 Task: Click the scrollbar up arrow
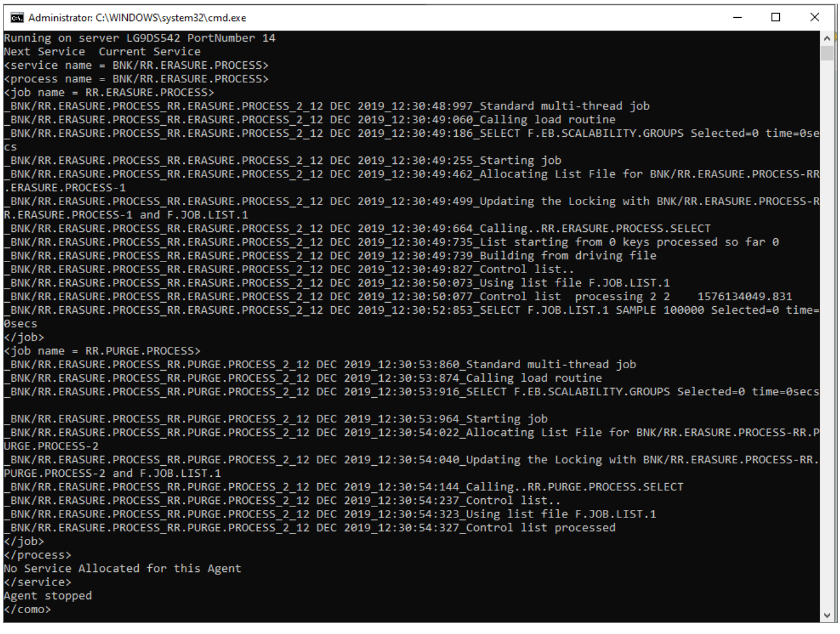(x=826, y=38)
